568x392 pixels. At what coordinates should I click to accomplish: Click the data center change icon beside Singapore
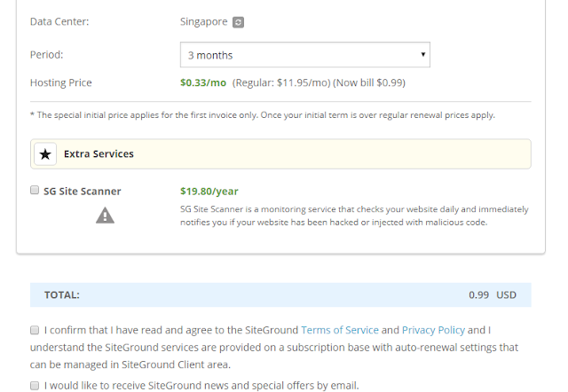[238, 22]
